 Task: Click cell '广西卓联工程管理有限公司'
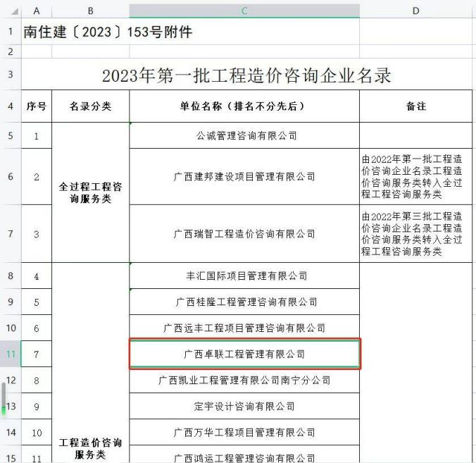(x=244, y=354)
